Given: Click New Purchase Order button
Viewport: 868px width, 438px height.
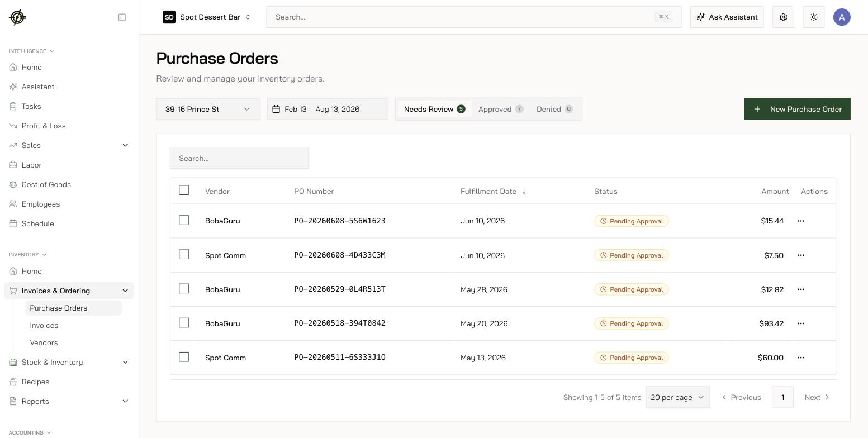Looking at the screenshot, I should coord(797,109).
